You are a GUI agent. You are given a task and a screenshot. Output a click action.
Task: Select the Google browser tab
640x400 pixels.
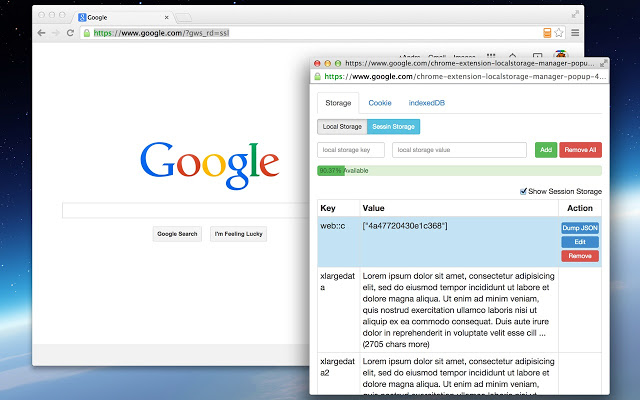click(122, 18)
